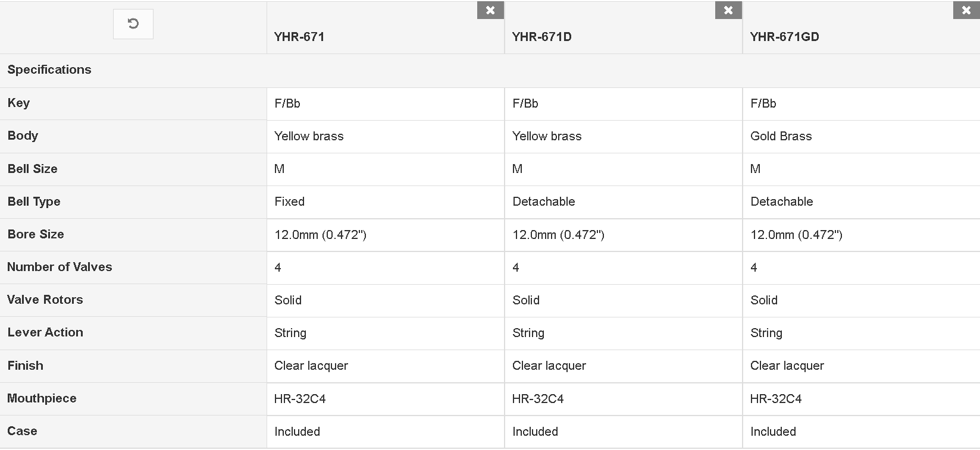The width and height of the screenshot is (980, 450).
Task: Remove YHR-671 from comparison
Action: tap(490, 10)
